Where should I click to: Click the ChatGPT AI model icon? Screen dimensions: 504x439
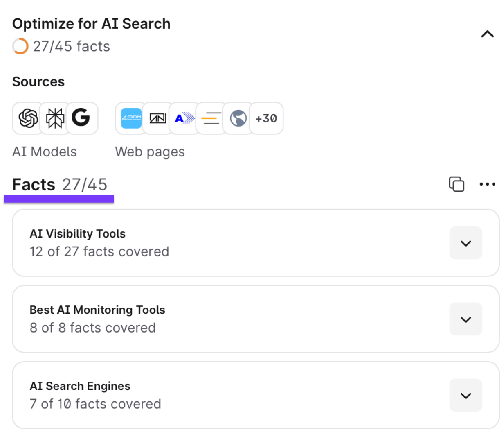pyautogui.click(x=28, y=118)
